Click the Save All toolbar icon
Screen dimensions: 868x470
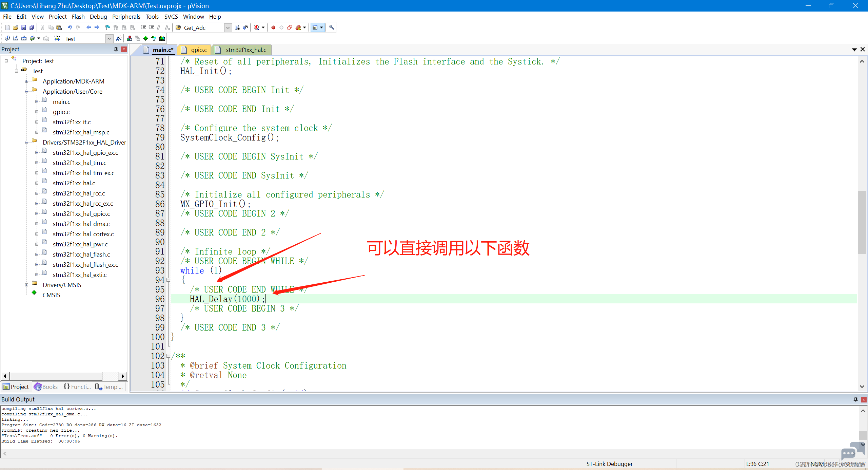coord(32,27)
